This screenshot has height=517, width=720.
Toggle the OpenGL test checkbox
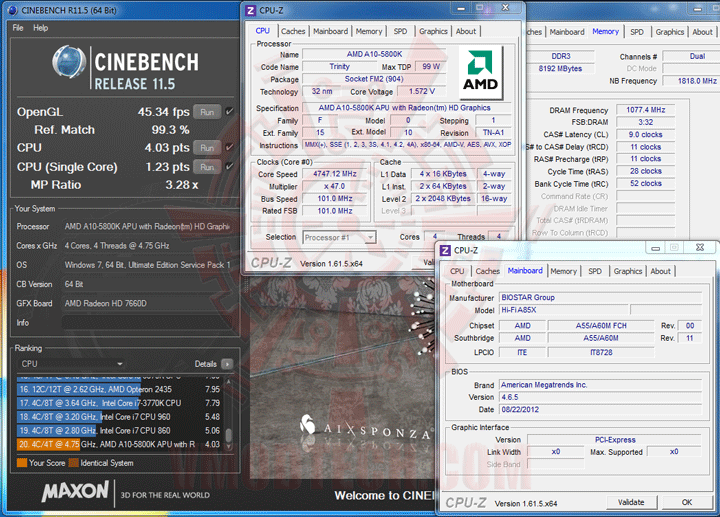[230, 112]
